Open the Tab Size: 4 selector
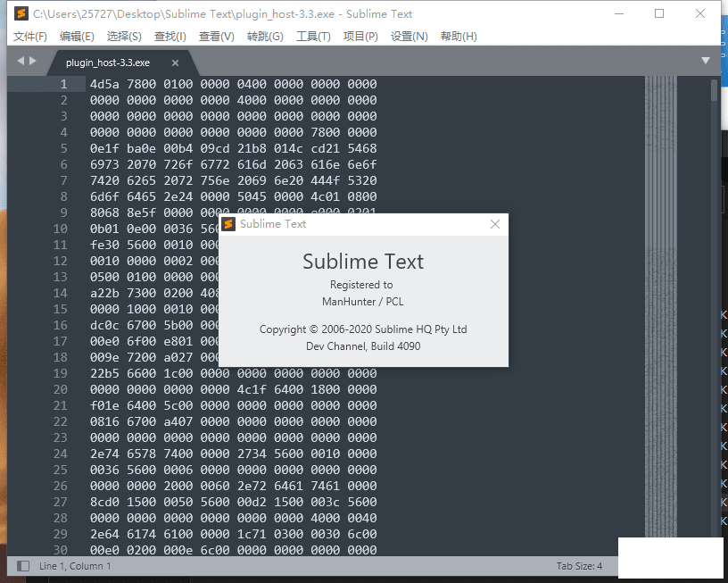 (x=579, y=566)
